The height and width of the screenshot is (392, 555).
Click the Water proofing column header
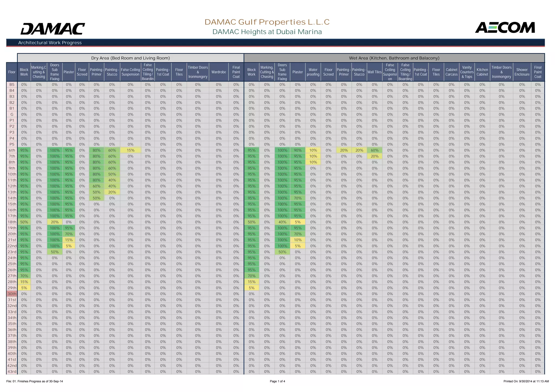[x=313, y=72]
